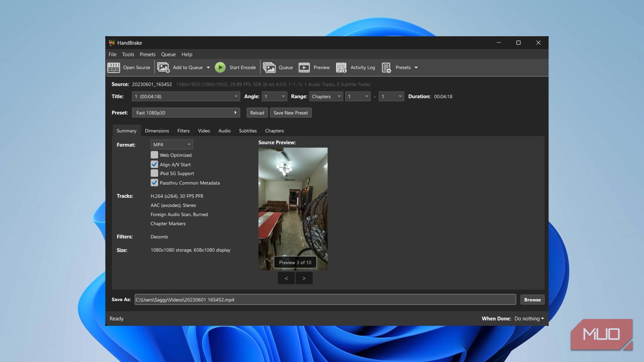Expand the toolbar Presets dropdown arrow
Viewport: 644px width, 362px height.
[x=416, y=67]
